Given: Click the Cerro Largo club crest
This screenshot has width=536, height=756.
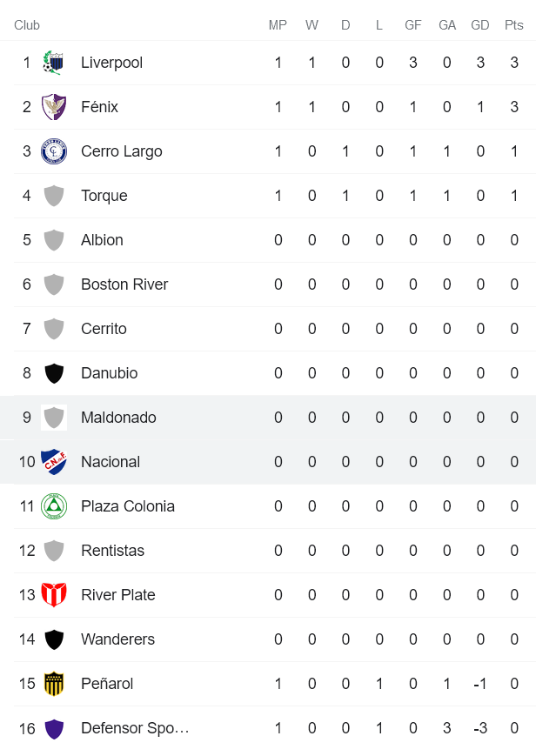Looking at the screenshot, I should 54,151.
